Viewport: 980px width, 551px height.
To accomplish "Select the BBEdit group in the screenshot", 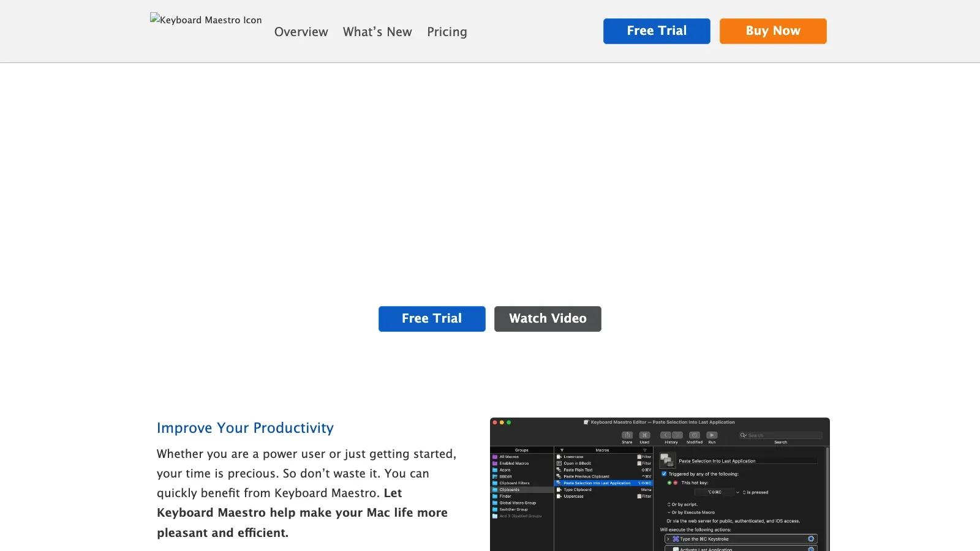I will 522,476.
